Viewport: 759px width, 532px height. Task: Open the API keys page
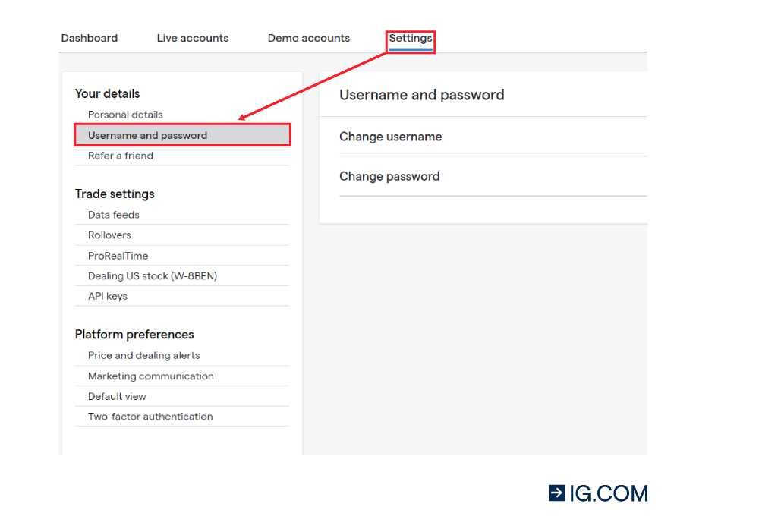coord(107,296)
